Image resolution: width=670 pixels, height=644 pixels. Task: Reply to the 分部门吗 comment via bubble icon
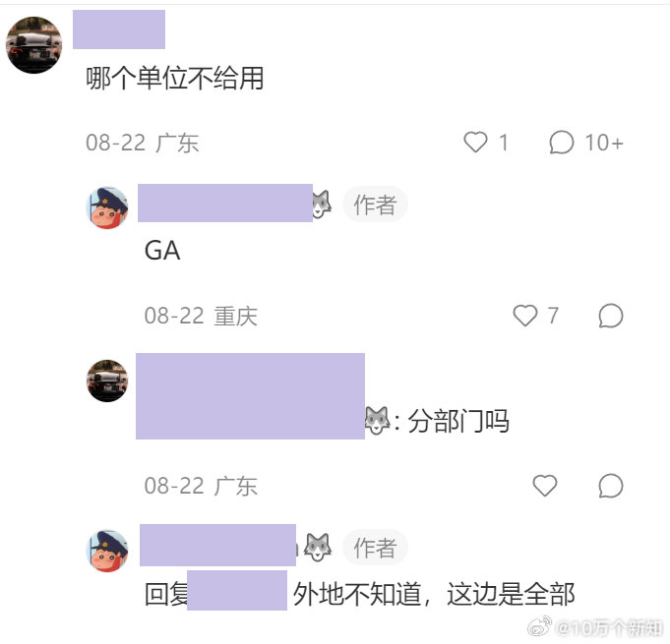[611, 486]
